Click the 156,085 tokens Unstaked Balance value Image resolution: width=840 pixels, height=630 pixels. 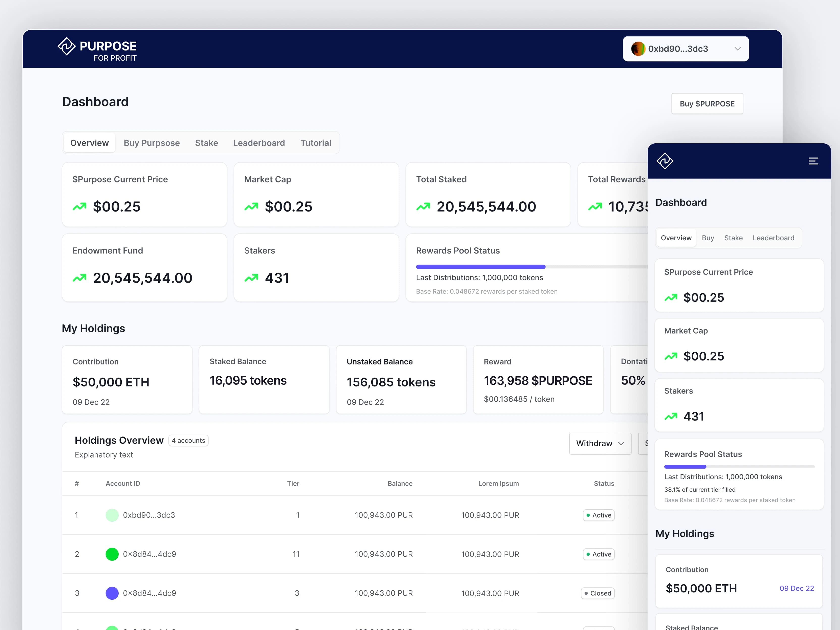pyautogui.click(x=391, y=382)
